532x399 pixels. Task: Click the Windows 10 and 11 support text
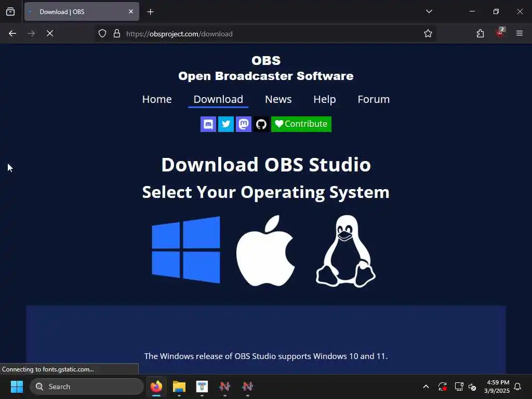coord(266,356)
